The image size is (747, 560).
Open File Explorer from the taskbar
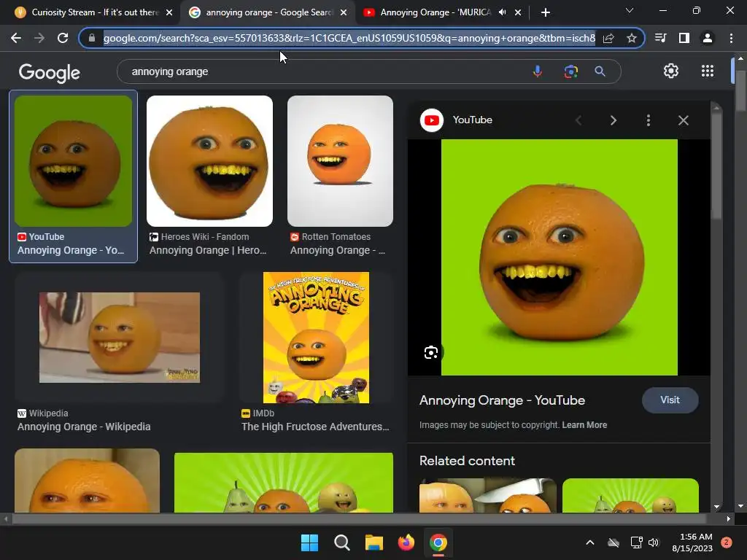coord(374,542)
